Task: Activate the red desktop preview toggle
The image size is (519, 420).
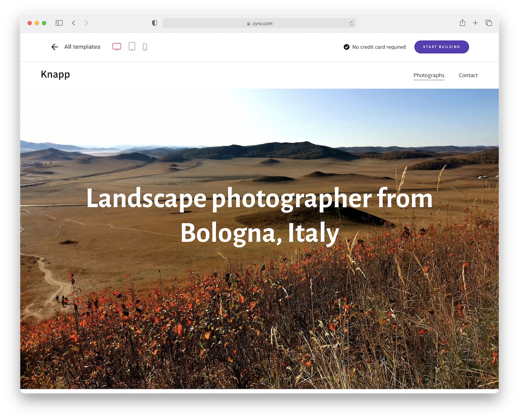Action: (x=116, y=46)
